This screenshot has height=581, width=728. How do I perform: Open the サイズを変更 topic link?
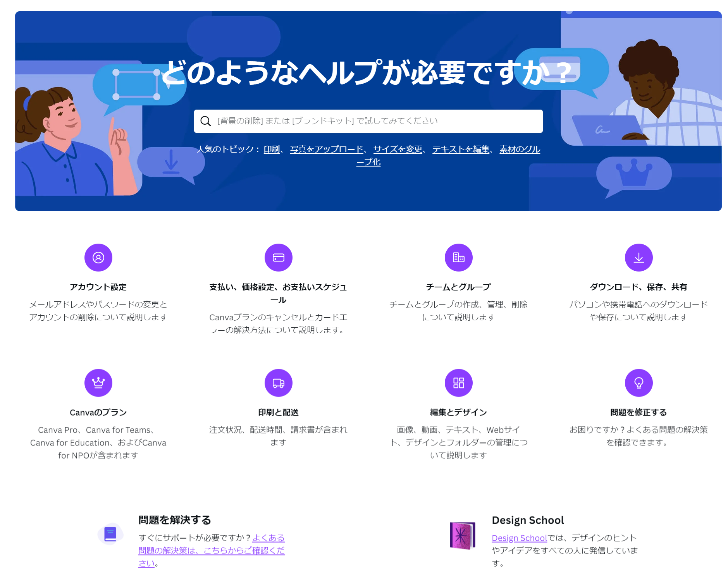click(398, 149)
